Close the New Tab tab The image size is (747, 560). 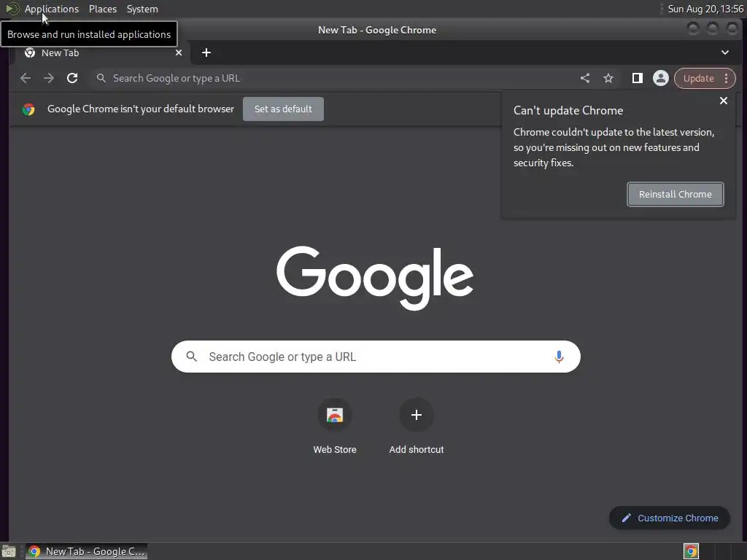coord(179,52)
